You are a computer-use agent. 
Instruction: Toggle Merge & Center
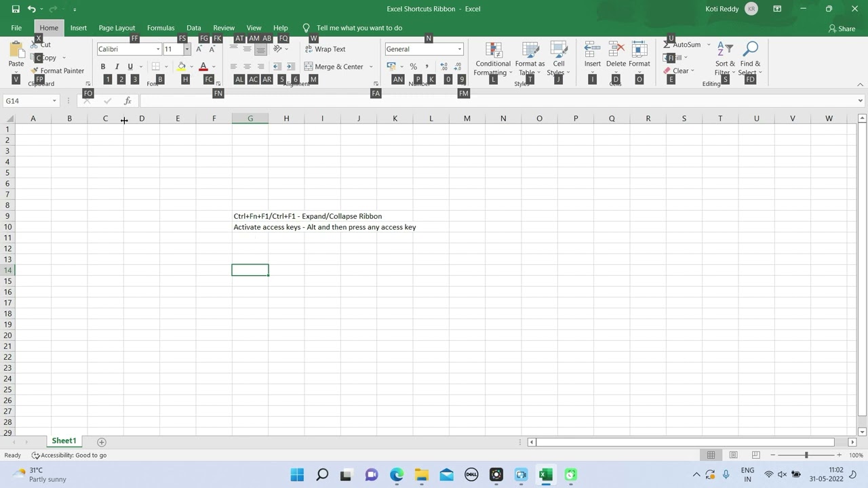tap(334, 66)
